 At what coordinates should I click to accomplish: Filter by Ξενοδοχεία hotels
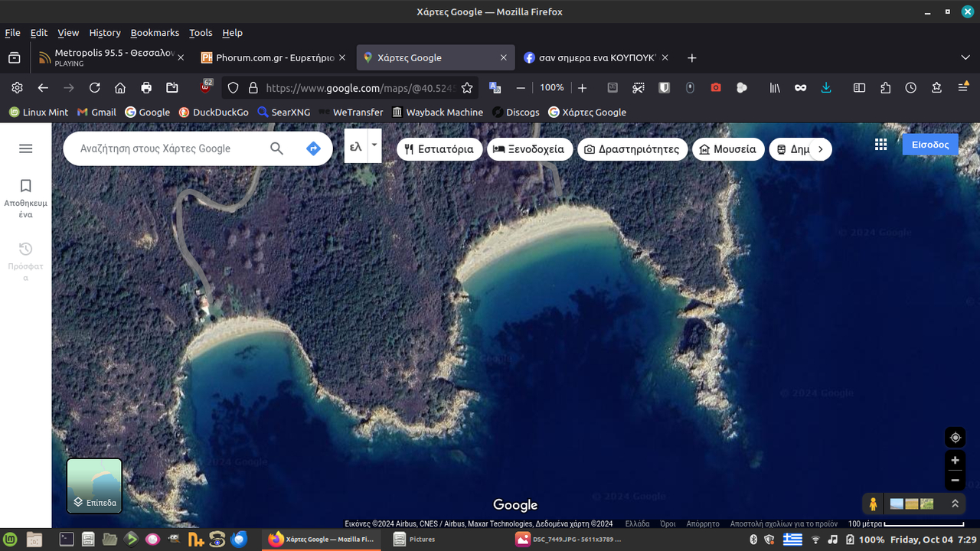coord(529,149)
